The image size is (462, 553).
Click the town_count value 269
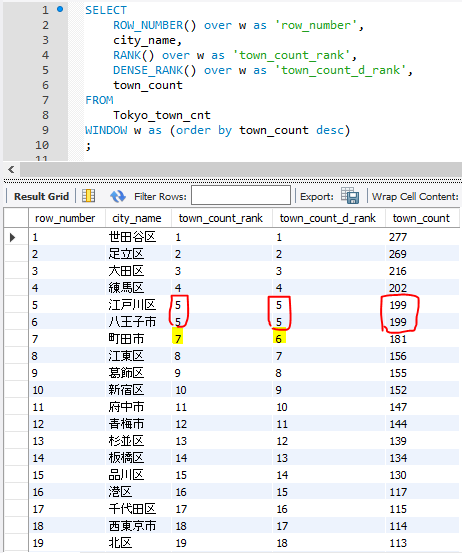pos(398,254)
